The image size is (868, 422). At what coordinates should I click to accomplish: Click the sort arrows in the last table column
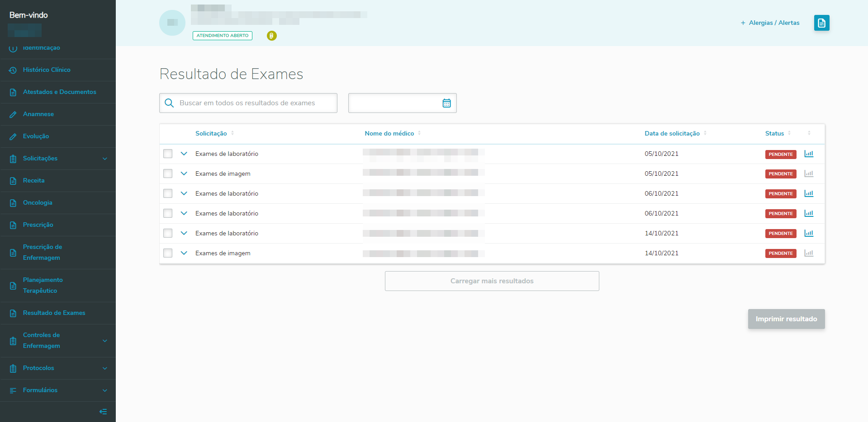coord(809,133)
